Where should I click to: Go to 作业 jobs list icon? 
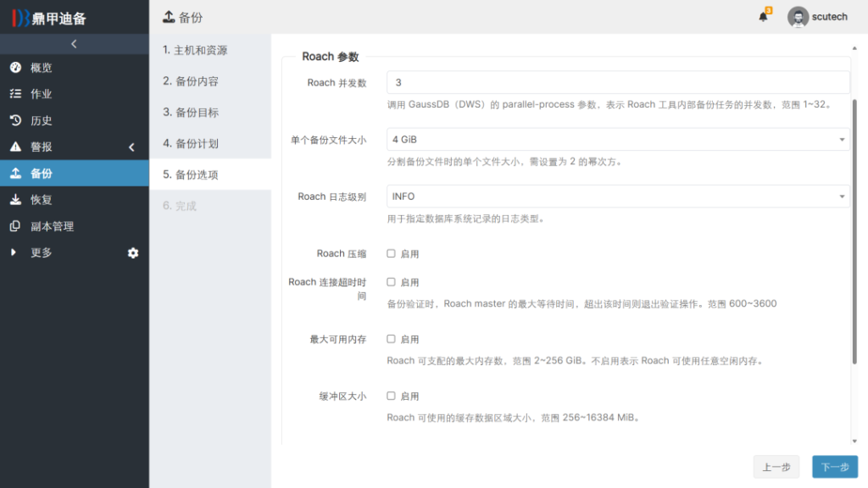15,94
